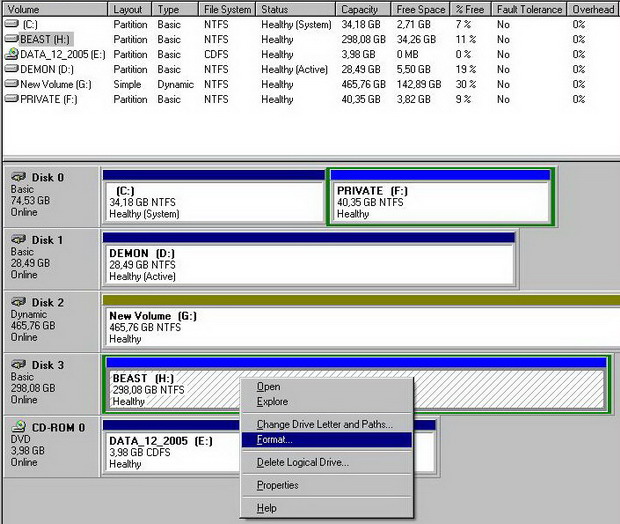Sort by the Volume column header
Image resolution: width=620 pixels, height=524 pixels.
[x=55, y=9]
